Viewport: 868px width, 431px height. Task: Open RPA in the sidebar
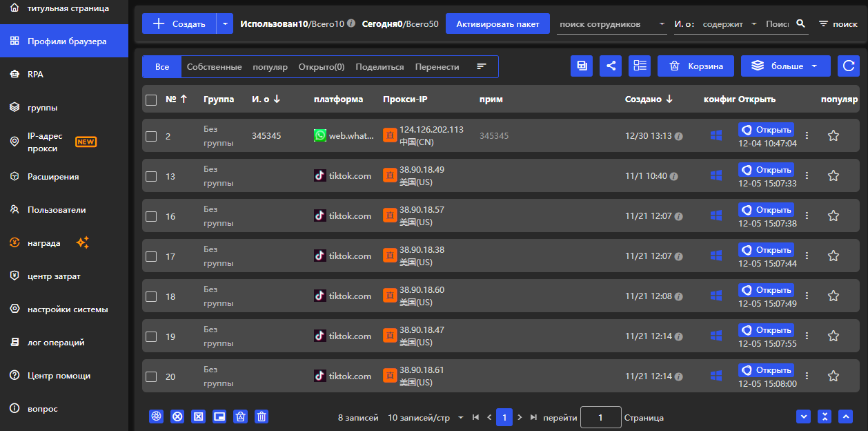[x=64, y=75]
